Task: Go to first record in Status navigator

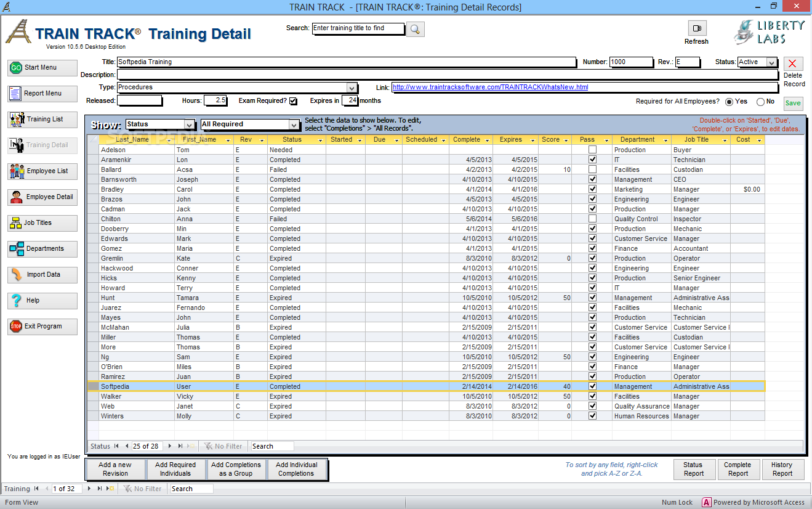Action: (x=116, y=446)
